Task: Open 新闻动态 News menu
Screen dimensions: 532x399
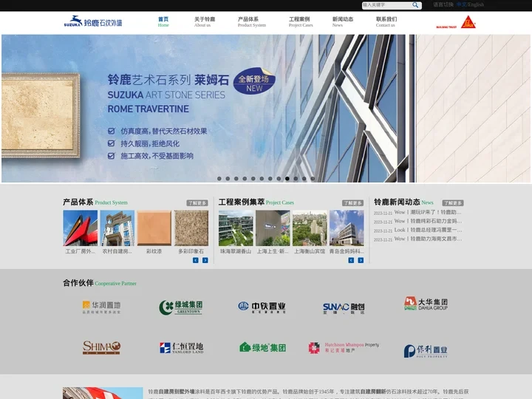Action: pyautogui.click(x=343, y=21)
